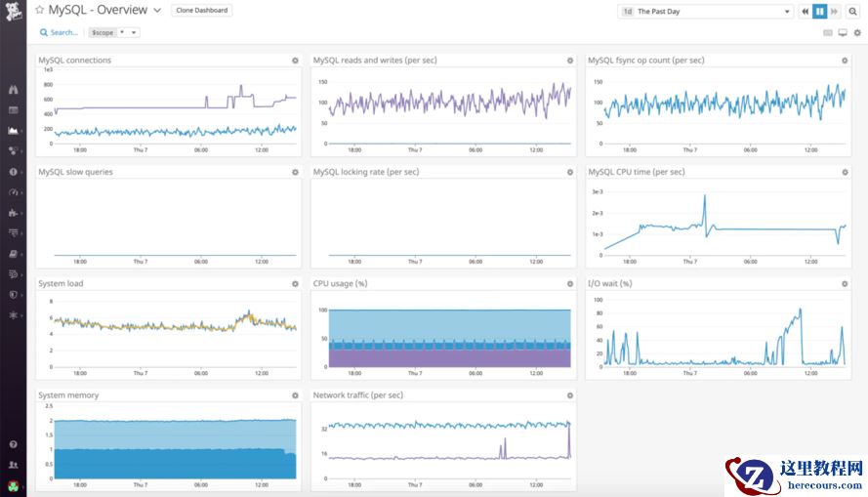
Task: Open the gear on the I/O wait widget
Action: [845, 284]
